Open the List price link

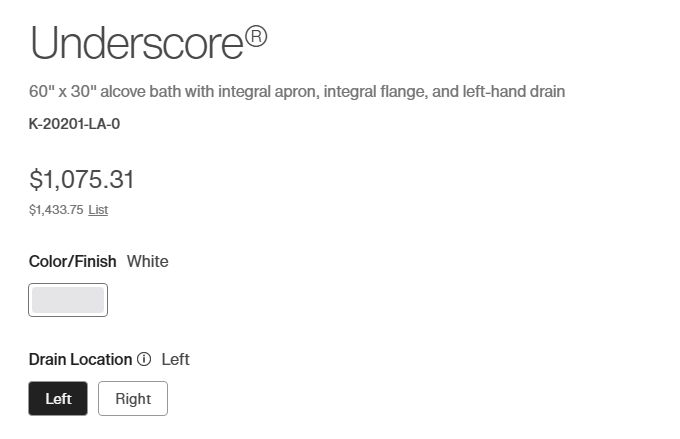click(98, 210)
